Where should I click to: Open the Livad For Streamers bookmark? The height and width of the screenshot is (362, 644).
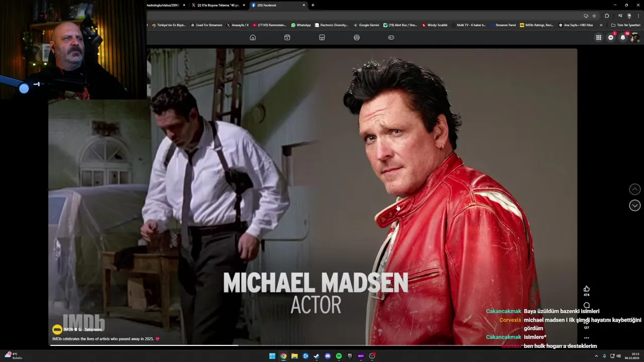[206, 25]
